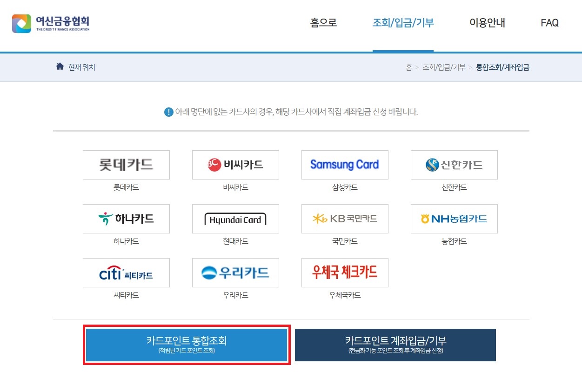This screenshot has height=392, width=582.
Task: Click the 카드포인트 계좌입금/기부 button
Action: point(395,345)
